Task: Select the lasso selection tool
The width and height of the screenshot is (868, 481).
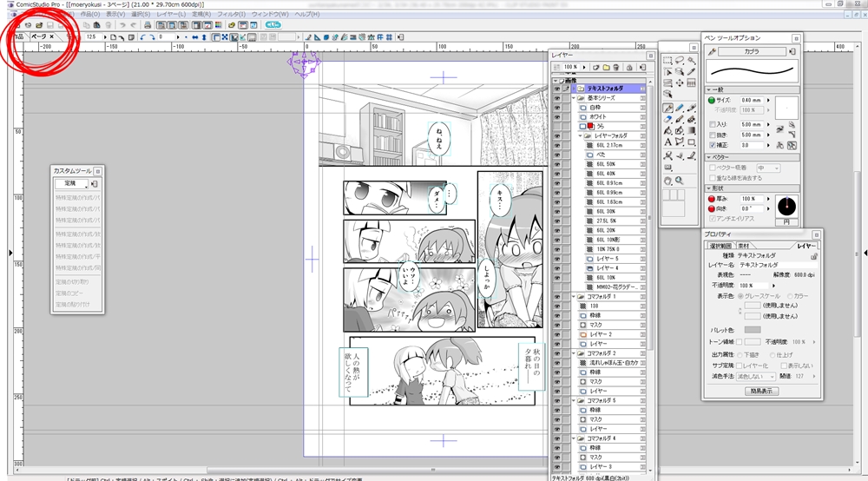Action: [680, 60]
